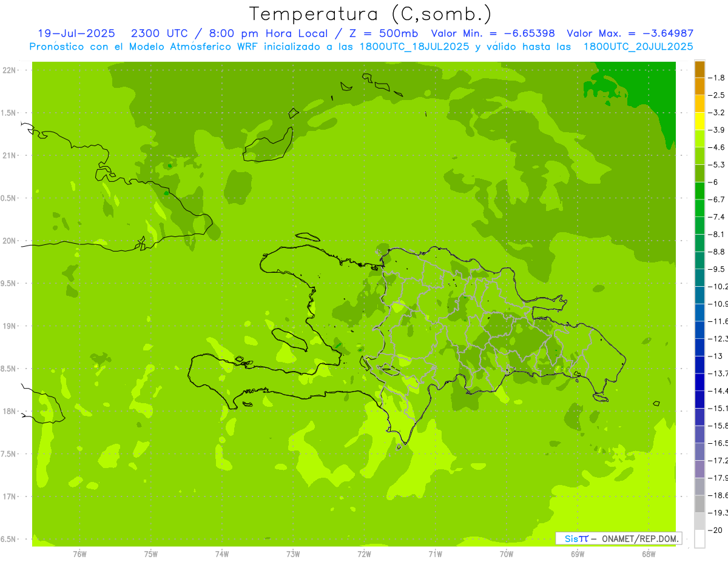This screenshot has width=728, height=562.
Task: Click the '76W' longitude label
Action: 79,553
